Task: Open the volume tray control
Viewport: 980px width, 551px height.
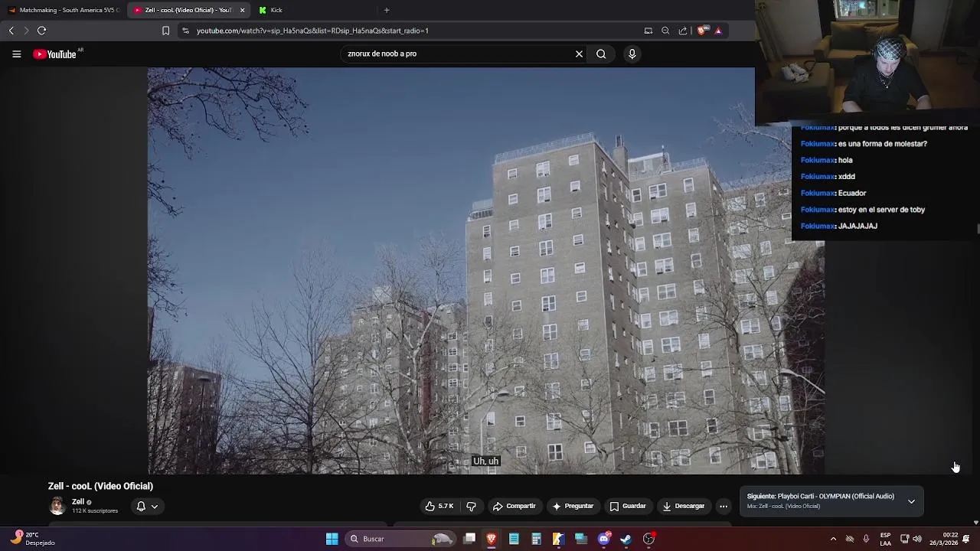Action: [x=917, y=539]
